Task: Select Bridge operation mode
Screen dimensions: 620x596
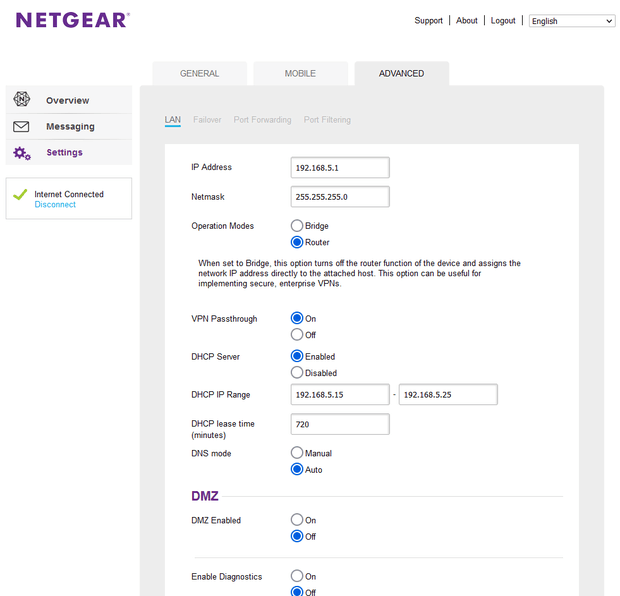Action: click(x=297, y=226)
